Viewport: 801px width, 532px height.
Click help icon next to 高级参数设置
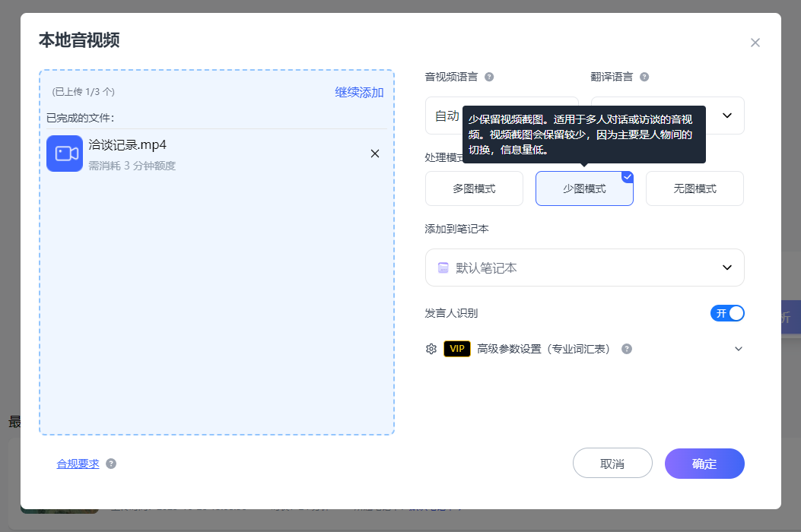pos(627,349)
